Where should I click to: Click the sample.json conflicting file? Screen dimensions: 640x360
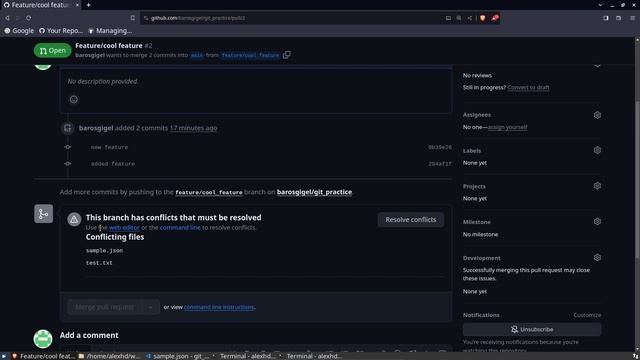(x=104, y=251)
